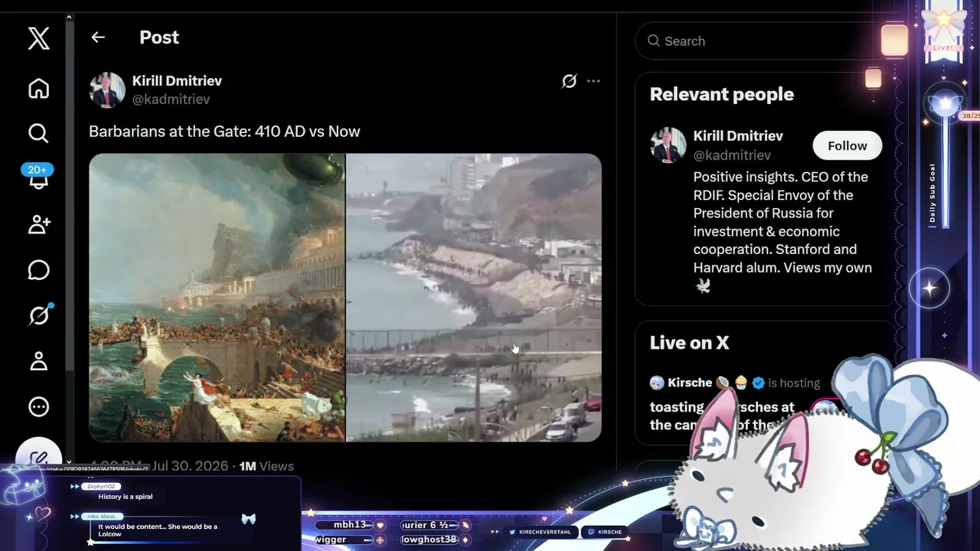
Task: Open the coastal photo on the right
Action: click(x=474, y=298)
